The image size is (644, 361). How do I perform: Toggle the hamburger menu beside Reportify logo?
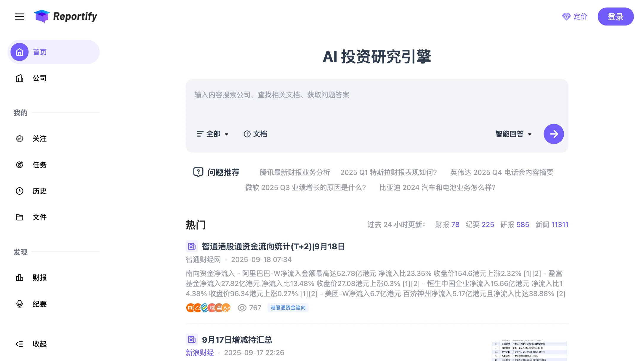(x=20, y=17)
